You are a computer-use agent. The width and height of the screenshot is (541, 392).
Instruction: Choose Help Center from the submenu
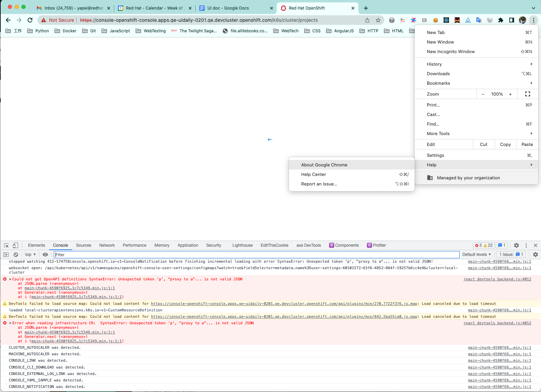(352, 174)
